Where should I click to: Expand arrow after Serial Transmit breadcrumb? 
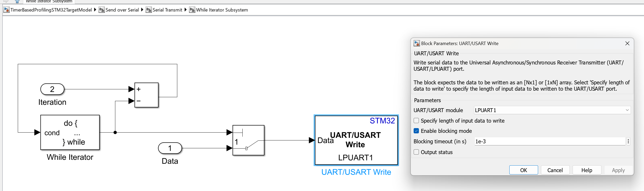pyautogui.click(x=186, y=10)
